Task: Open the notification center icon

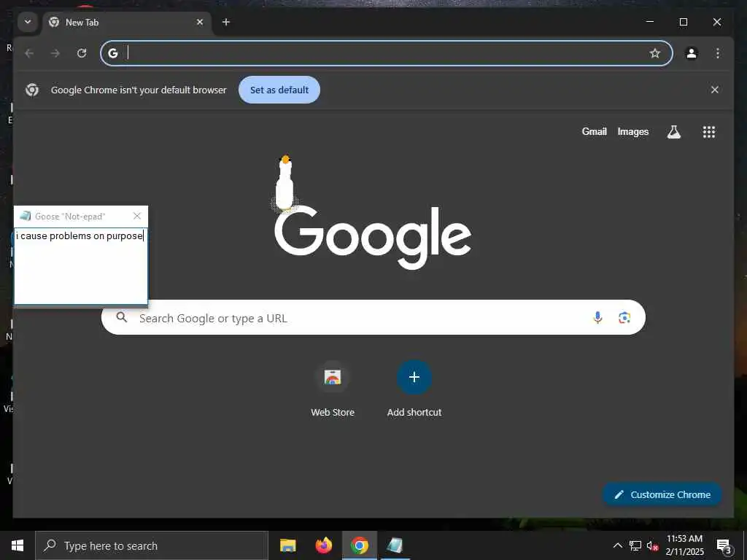Action: pyautogui.click(x=724, y=546)
